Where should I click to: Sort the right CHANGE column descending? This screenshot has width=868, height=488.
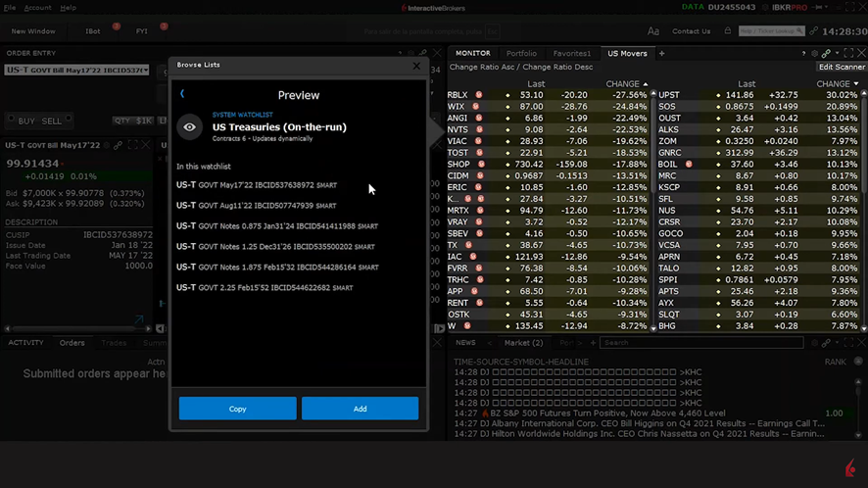(838, 84)
